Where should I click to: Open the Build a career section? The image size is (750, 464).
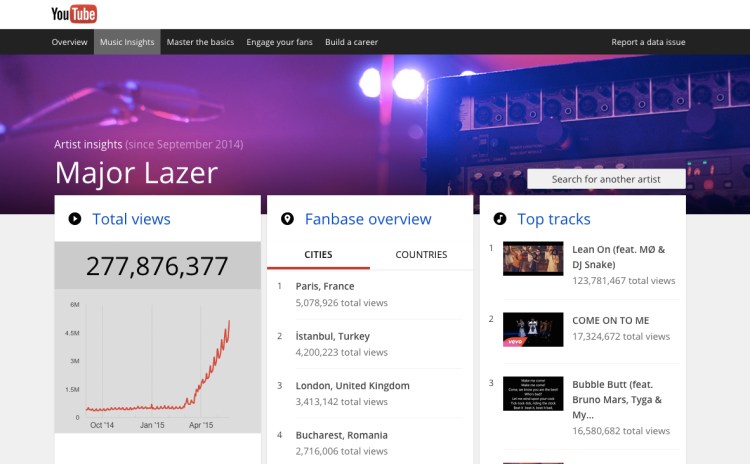tap(352, 42)
